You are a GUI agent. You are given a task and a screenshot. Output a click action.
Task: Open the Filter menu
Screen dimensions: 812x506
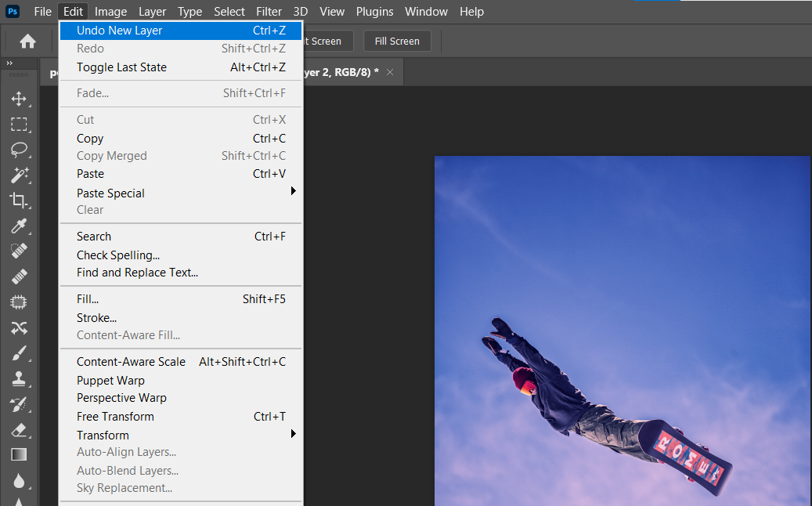pyautogui.click(x=269, y=11)
